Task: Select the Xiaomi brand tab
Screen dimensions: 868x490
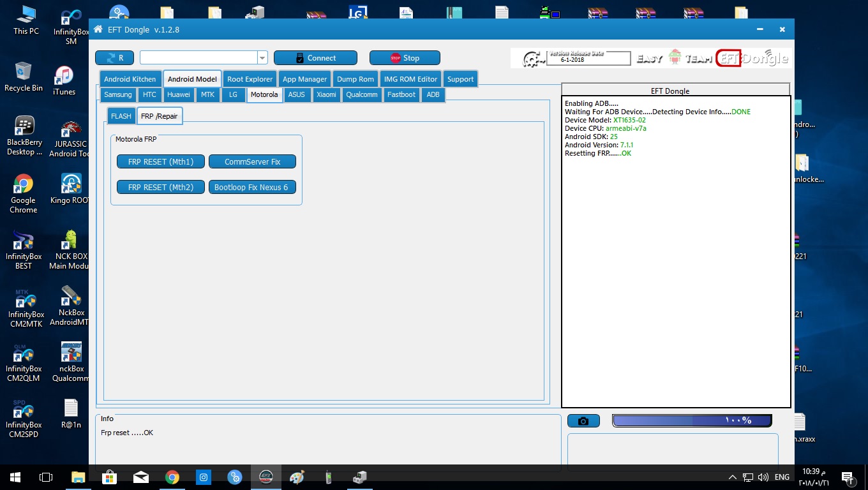Action: click(326, 94)
